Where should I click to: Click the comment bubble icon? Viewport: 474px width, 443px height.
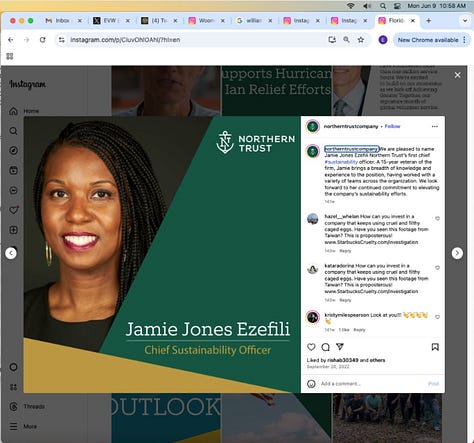(325, 347)
